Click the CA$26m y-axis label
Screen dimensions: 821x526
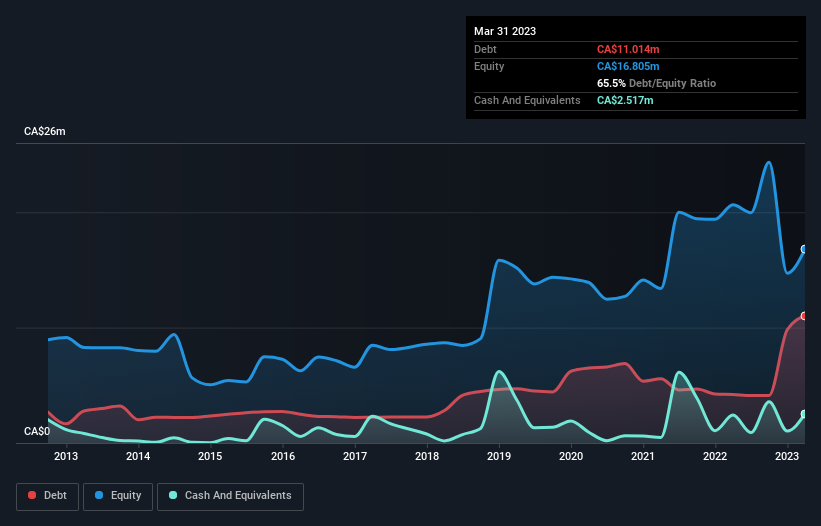(45, 131)
